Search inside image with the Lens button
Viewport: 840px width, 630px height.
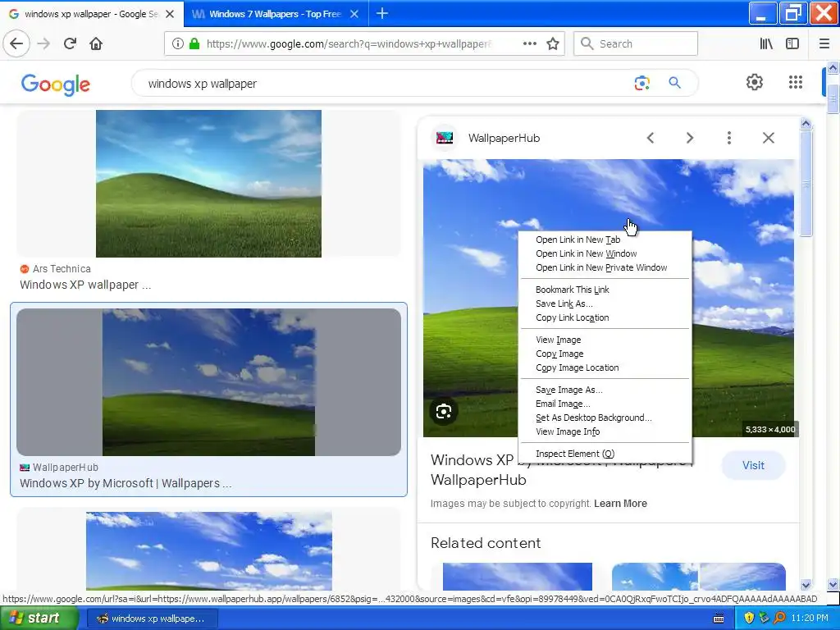click(x=444, y=412)
